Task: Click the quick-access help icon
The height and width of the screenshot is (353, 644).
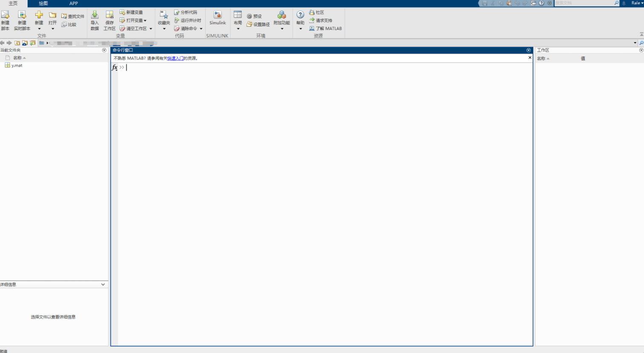Action: pos(541,3)
